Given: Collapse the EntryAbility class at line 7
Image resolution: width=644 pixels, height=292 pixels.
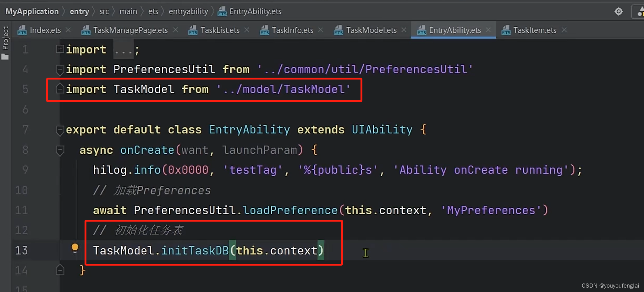Looking at the screenshot, I should click(x=60, y=130).
